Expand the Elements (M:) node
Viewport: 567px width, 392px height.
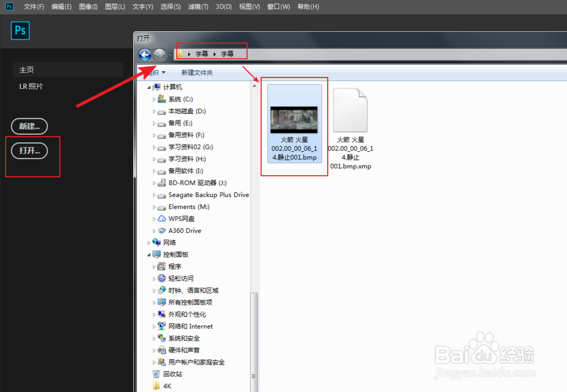[154, 207]
